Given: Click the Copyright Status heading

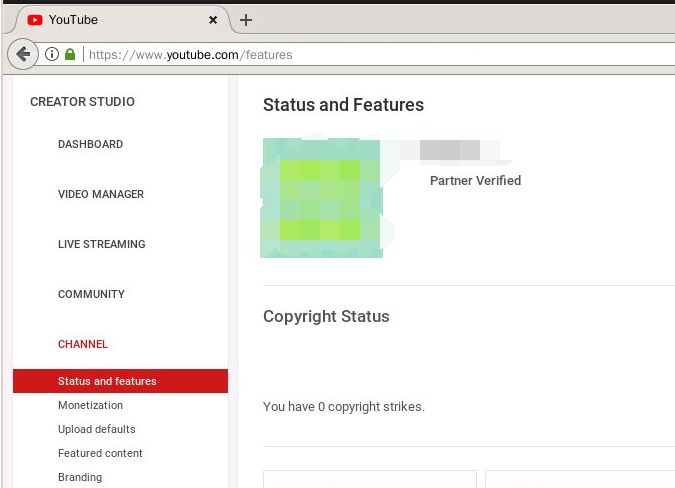Looking at the screenshot, I should pos(326,316).
